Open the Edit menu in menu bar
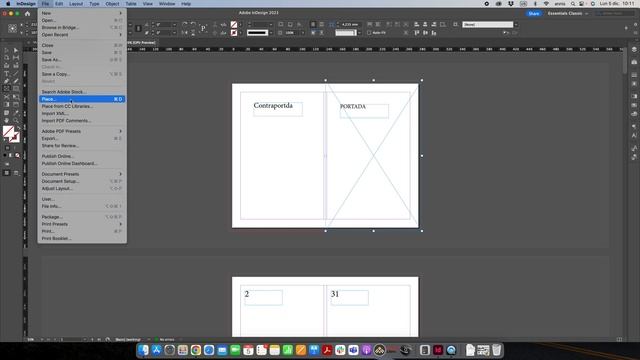The width and height of the screenshot is (640, 360). (59, 4)
